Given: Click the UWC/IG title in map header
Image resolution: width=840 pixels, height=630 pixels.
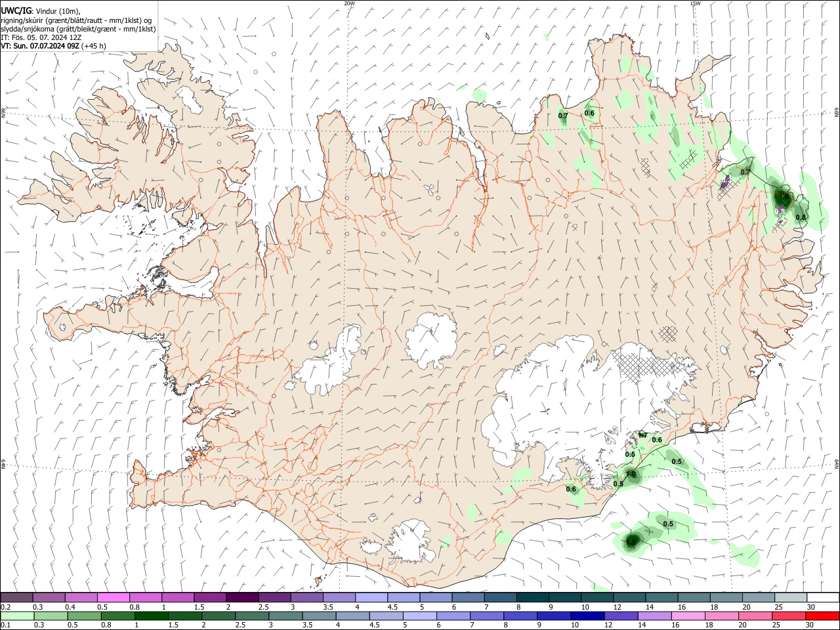Looking at the screenshot, I should click(x=16, y=11).
